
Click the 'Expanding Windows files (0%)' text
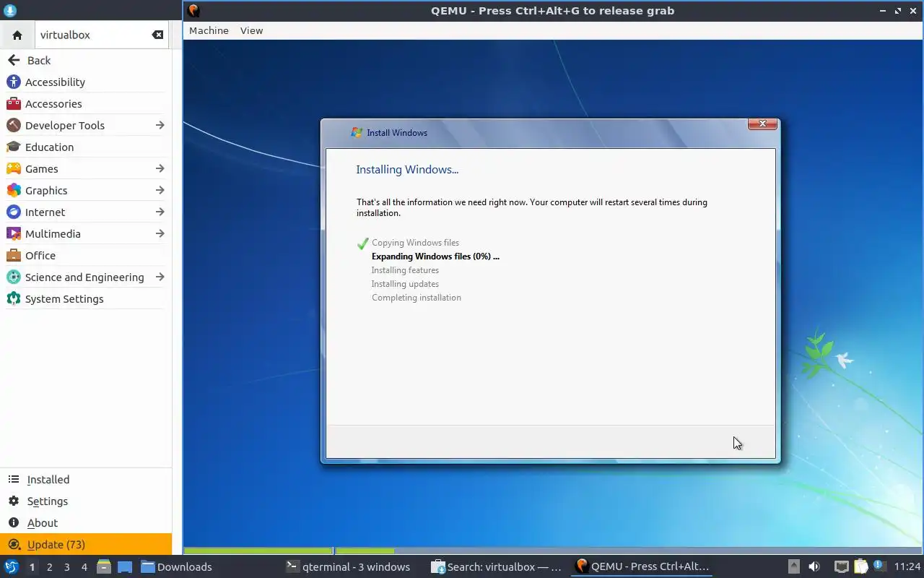click(435, 256)
